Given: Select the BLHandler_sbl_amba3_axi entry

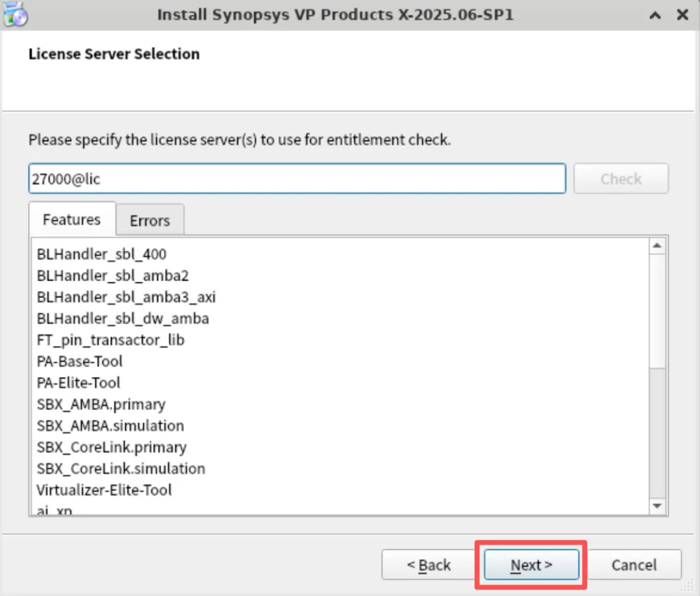Looking at the screenshot, I should click(x=126, y=297).
